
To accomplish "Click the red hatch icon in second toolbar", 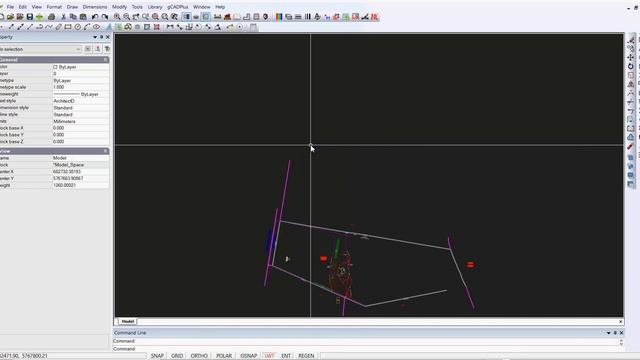I will 156,27.
